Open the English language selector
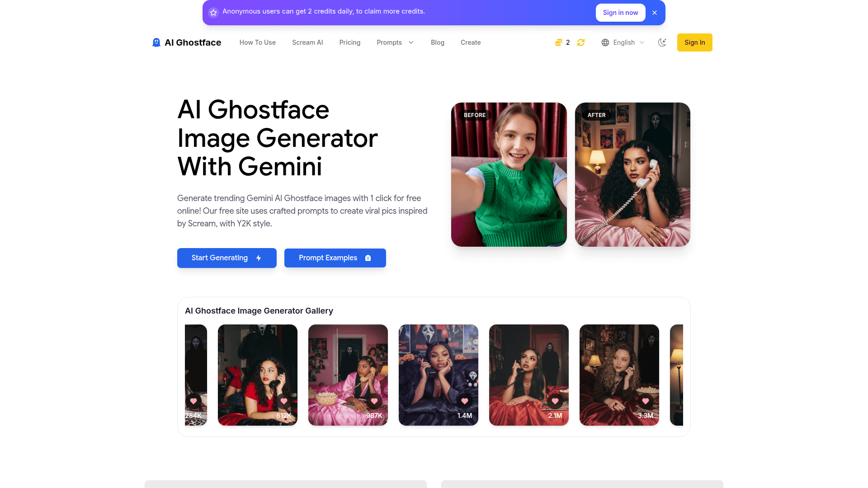 [624, 42]
